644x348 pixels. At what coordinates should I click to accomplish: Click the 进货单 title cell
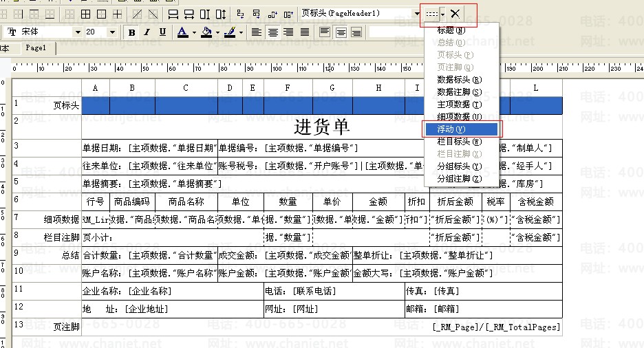[x=321, y=127]
